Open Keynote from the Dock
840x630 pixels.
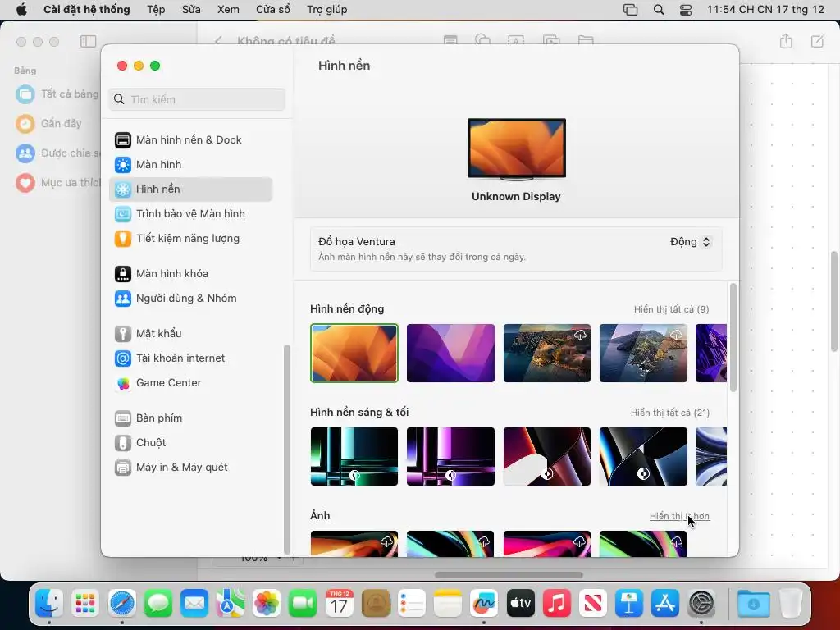tap(629, 603)
